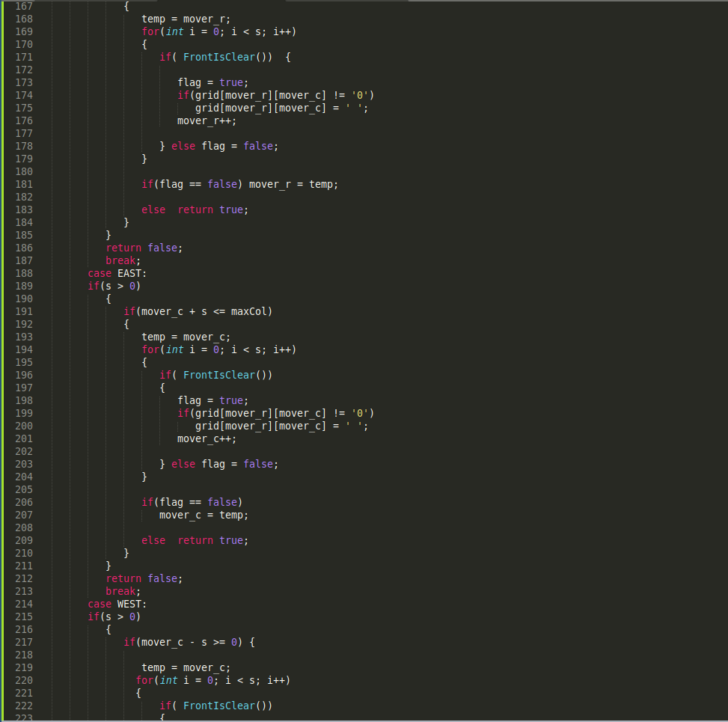
Task: Click 'FrontIsClear' call on line 222
Action: click(219, 706)
